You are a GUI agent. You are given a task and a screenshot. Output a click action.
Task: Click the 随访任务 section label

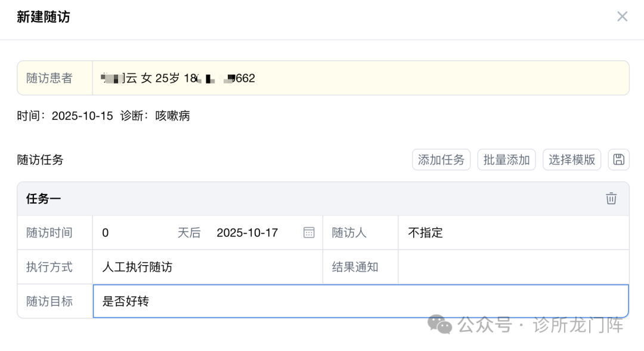tap(40, 159)
